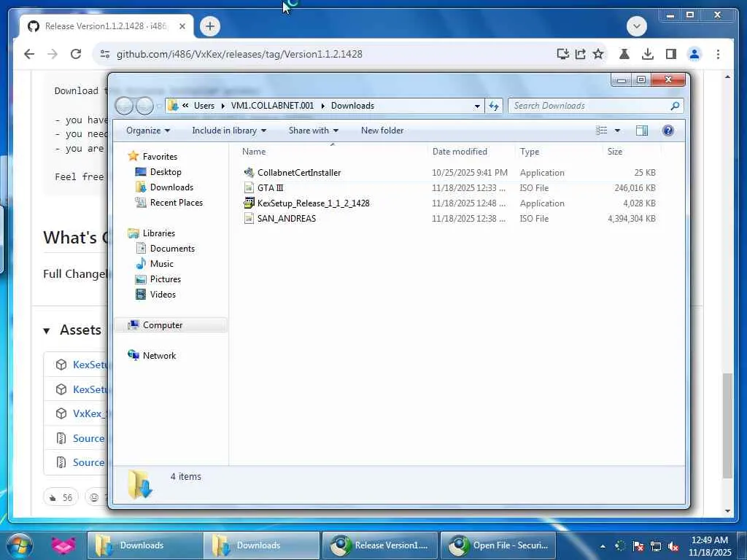Collapse the Assets section triangle

pos(47,330)
